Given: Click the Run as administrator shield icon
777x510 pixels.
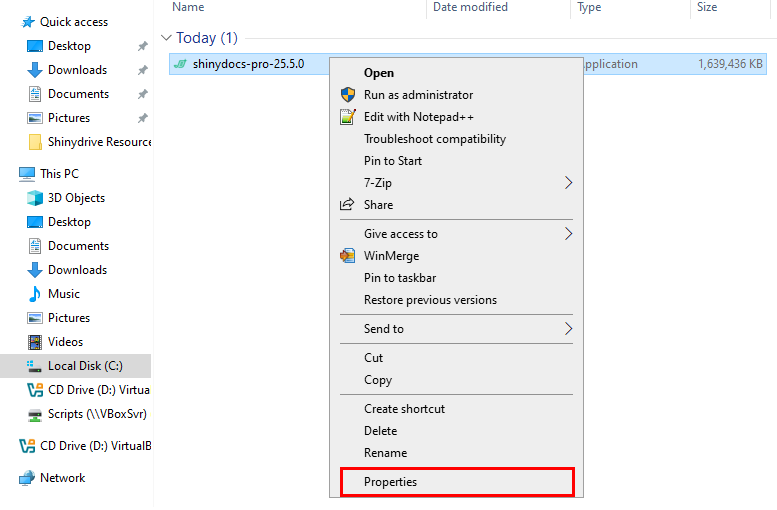Looking at the screenshot, I should coord(347,95).
